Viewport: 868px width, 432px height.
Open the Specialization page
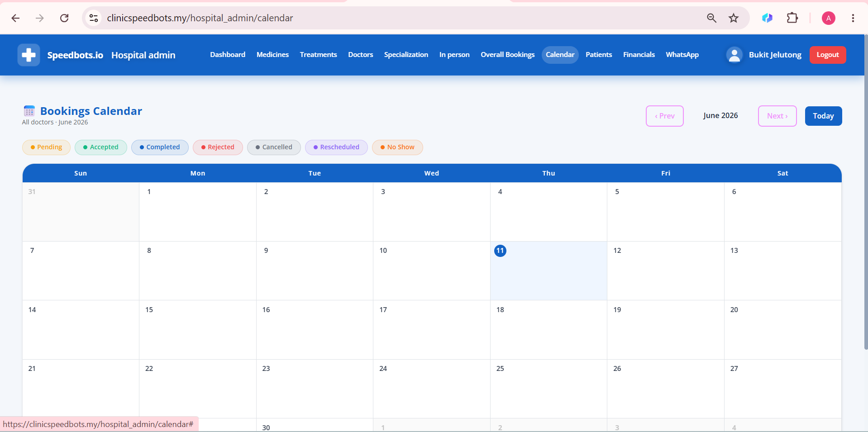[x=406, y=55]
